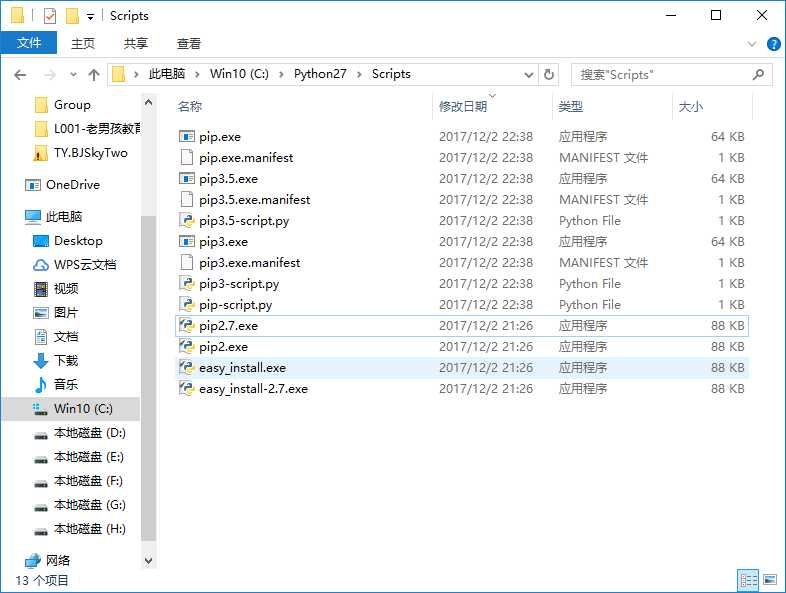Click the easy_install.exe icon

[186, 368]
